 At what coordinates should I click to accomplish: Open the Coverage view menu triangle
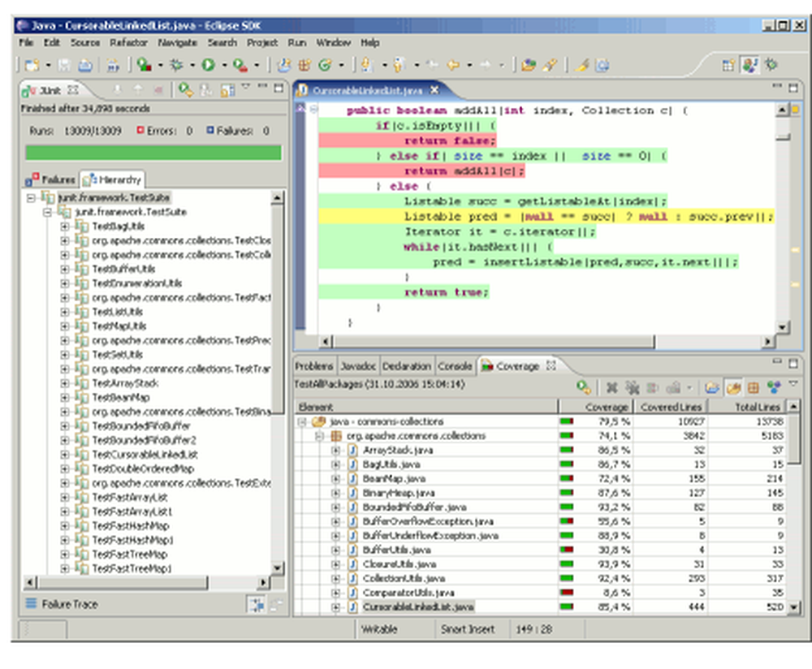coord(793,384)
